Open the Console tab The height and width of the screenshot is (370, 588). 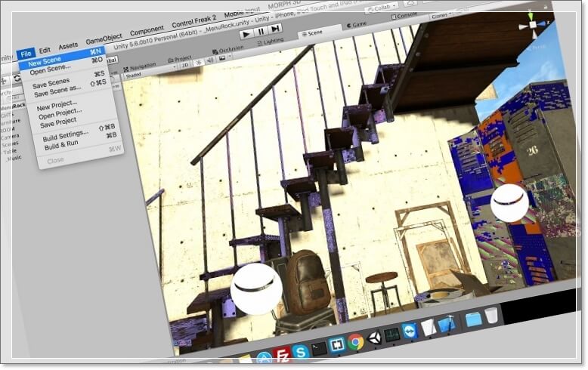(x=404, y=16)
